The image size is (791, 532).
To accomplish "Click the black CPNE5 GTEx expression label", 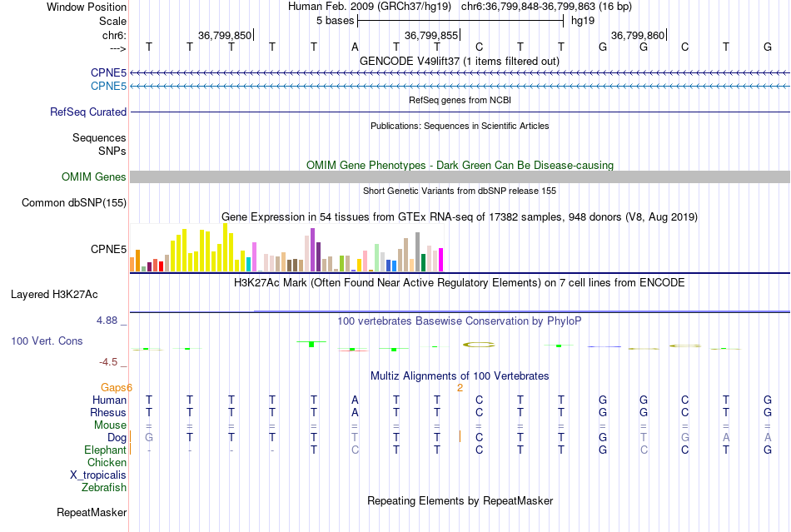I will (108, 249).
